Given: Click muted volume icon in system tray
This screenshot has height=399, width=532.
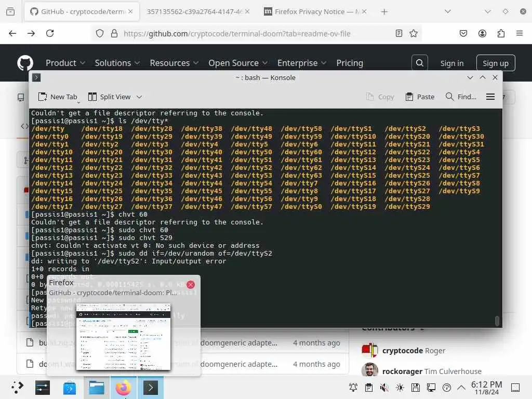Looking at the screenshot, I should [x=384, y=388].
